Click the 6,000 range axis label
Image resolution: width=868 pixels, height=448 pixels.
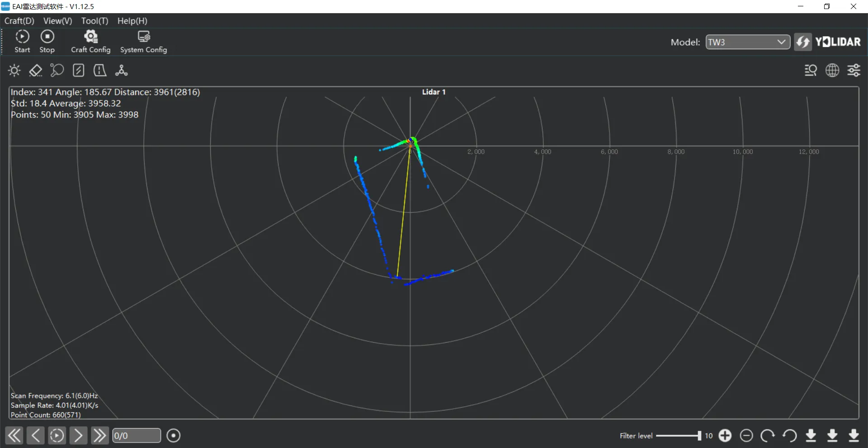point(609,152)
